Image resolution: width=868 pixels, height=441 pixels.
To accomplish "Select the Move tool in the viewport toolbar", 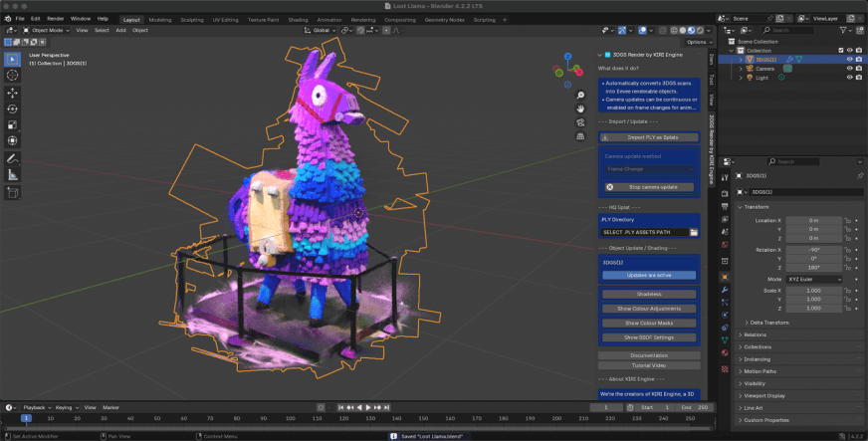I will (12, 92).
